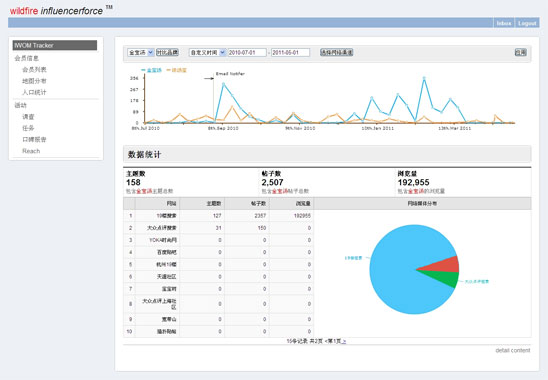The width and height of the screenshot is (548, 380).
Task: Click the 会员信息 section heading
Action: tap(27, 58)
